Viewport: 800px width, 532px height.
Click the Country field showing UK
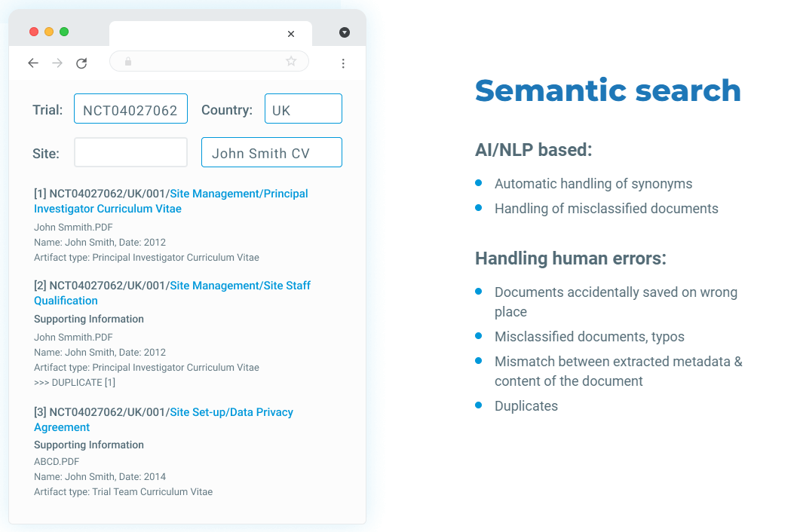pyautogui.click(x=303, y=109)
